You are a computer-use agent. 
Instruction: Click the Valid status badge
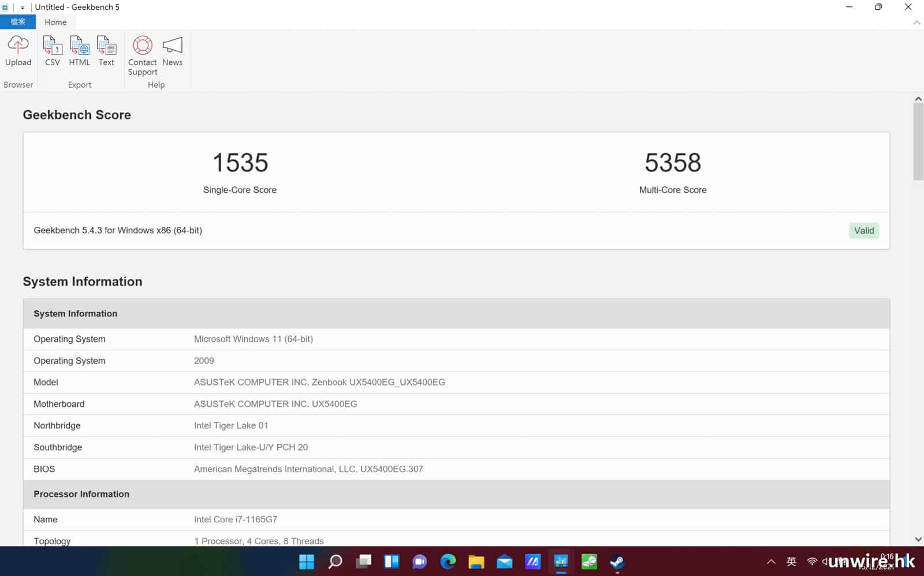(863, 230)
